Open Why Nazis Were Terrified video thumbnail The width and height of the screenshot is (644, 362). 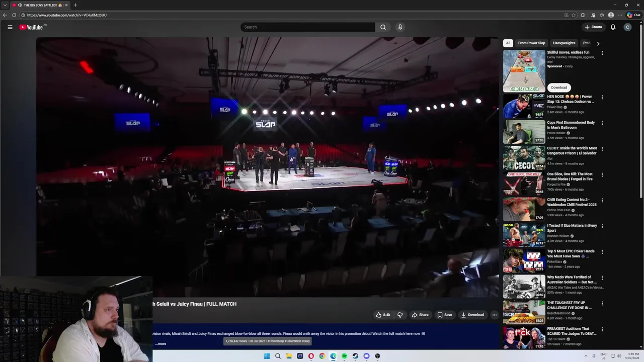click(524, 286)
